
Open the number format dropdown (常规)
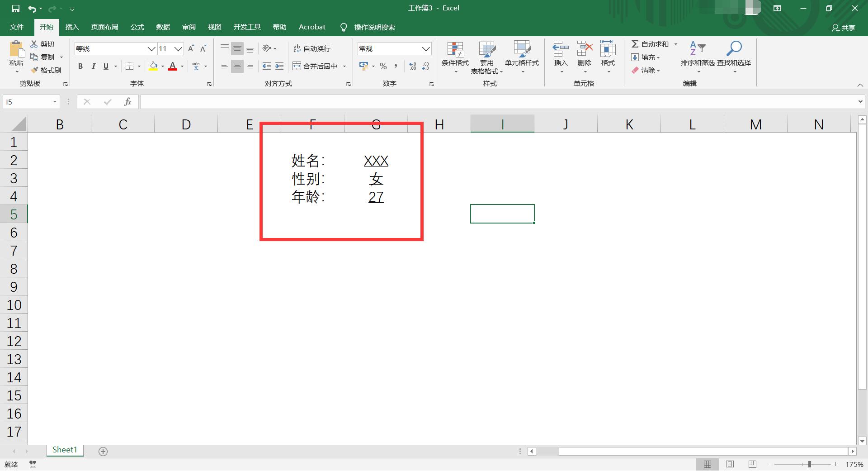(425, 48)
